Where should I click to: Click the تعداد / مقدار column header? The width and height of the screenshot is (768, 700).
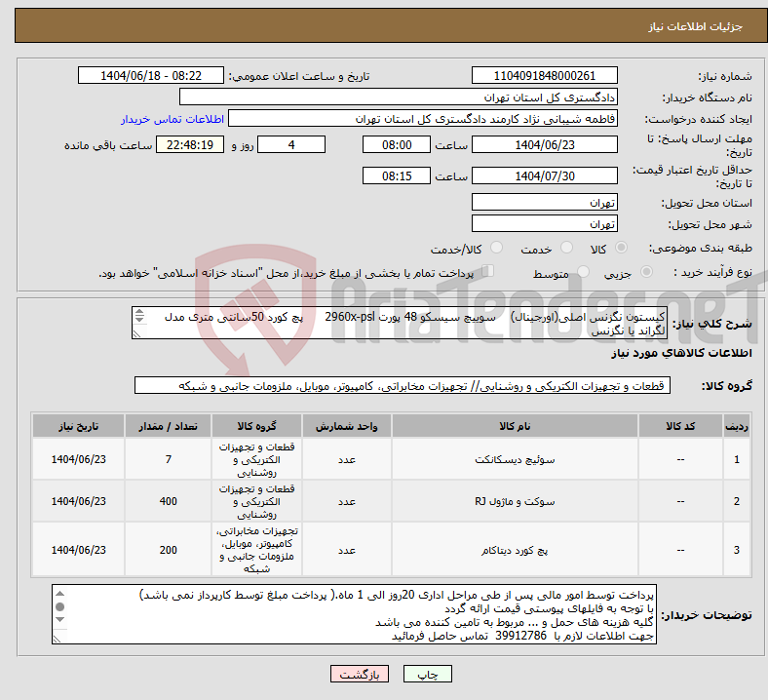coord(168,426)
